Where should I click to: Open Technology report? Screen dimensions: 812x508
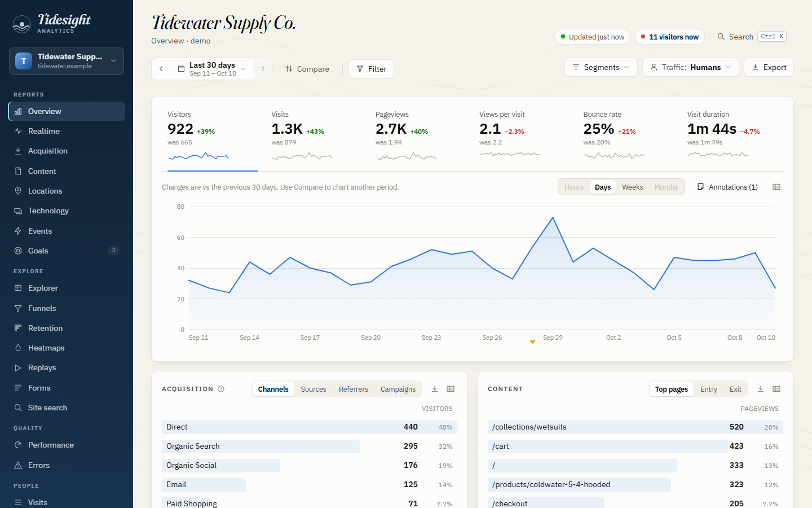coord(67,211)
